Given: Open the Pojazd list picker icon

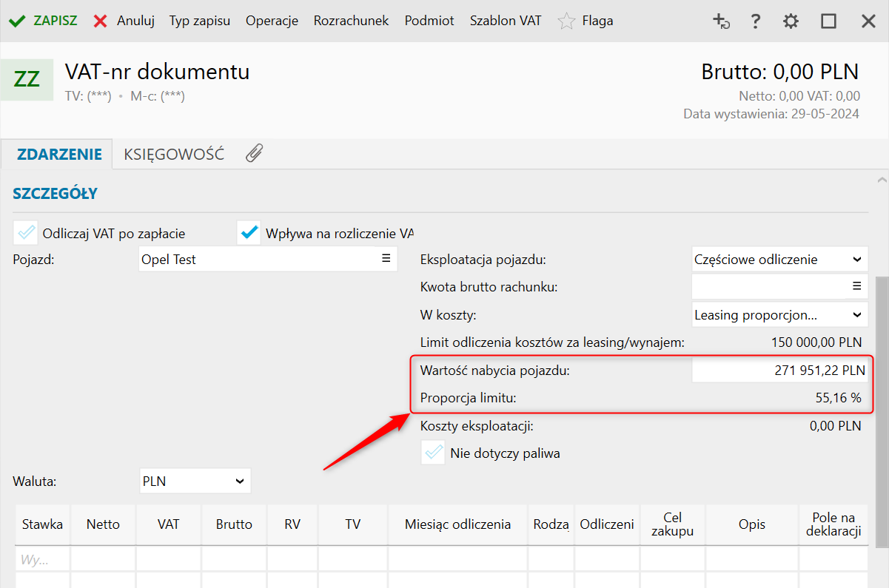Looking at the screenshot, I should tap(386, 258).
